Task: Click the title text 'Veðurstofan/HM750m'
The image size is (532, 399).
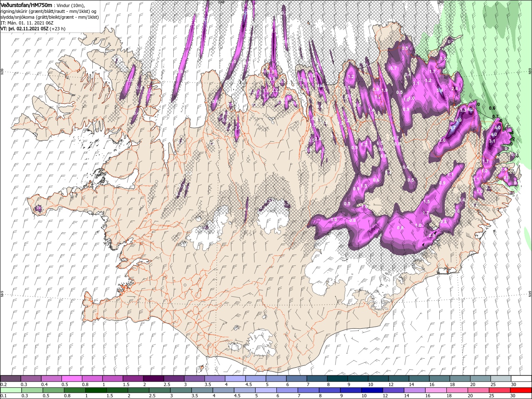Action: (26, 5)
